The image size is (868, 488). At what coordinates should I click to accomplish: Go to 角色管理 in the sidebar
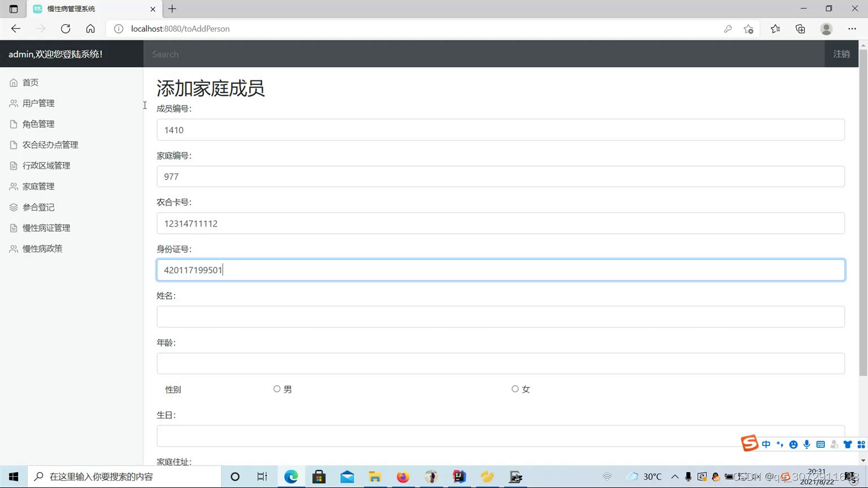pyautogui.click(x=38, y=124)
